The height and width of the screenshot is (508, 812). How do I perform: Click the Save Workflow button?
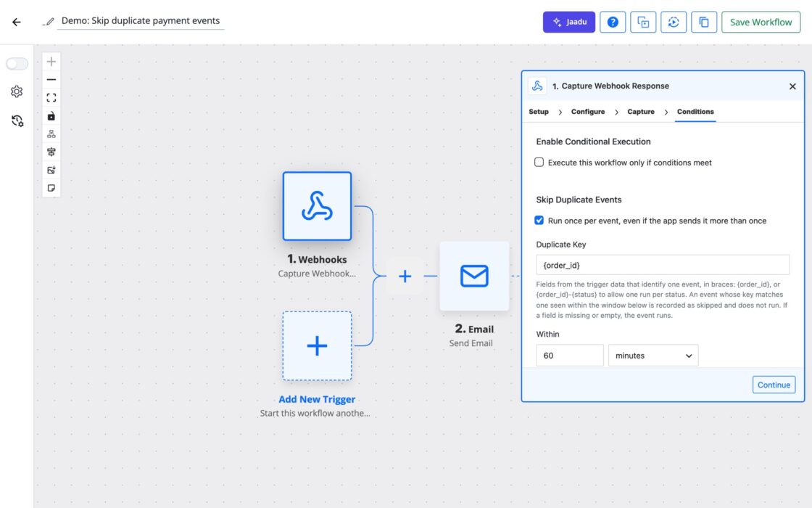coord(761,22)
